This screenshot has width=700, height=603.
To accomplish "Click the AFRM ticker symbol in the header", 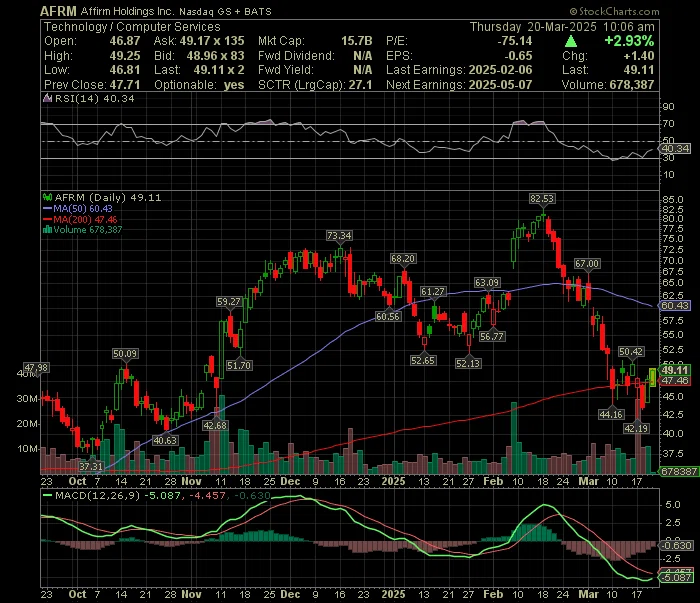I will [x=58, y=11].
